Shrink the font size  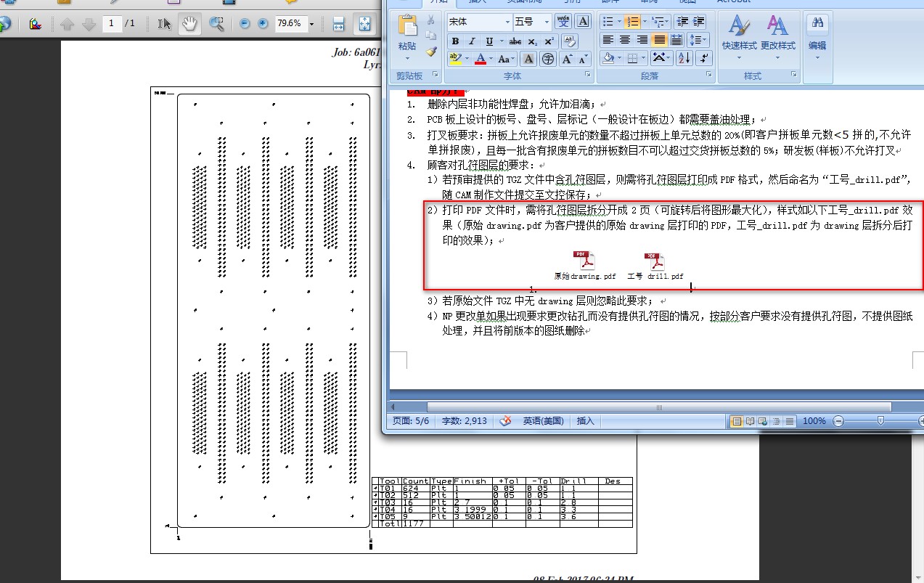tap(584, 59)
